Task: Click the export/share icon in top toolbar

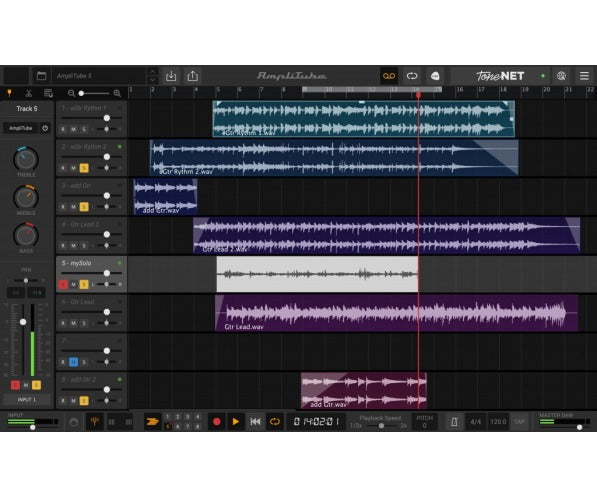Action: [193, 76]
